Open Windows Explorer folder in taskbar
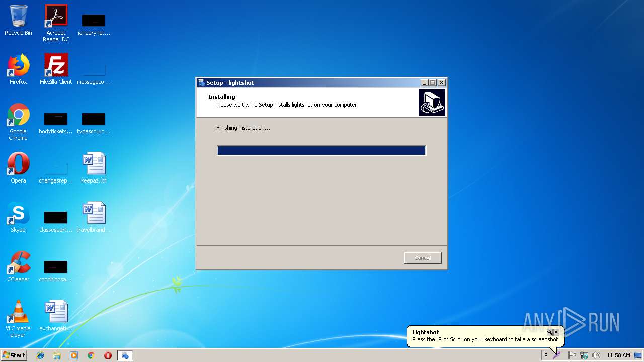Image resolution: width=644 pixels, height=362 pixels. click(x=57, y=355)
